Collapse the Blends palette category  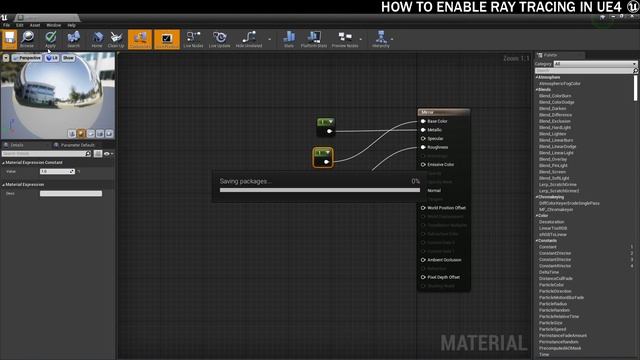[x=537, y=89]
